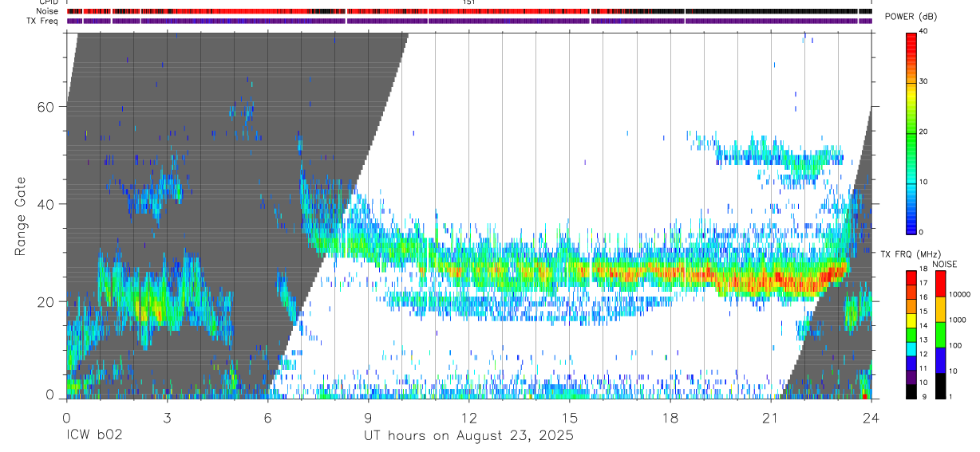Viewport: 980px width, 452px height.
Task: Click the 30 label on the power scale
Action: (x=923, y=81)
